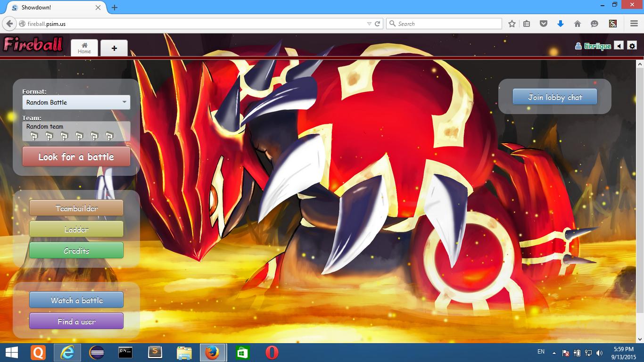This screenshot has height=362, width=644.
Task: Open the Firefox hamburger menu
Action: click(x=634, y=24)
